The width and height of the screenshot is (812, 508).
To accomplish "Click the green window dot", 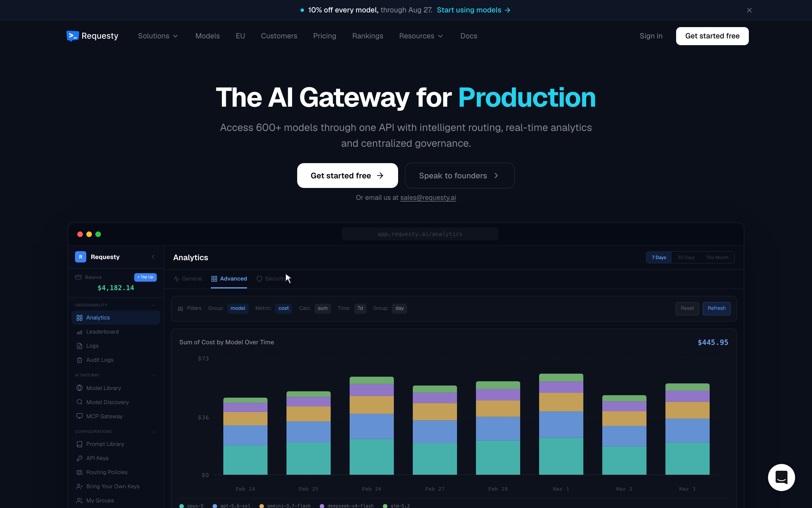I will (x=98, y=234).
